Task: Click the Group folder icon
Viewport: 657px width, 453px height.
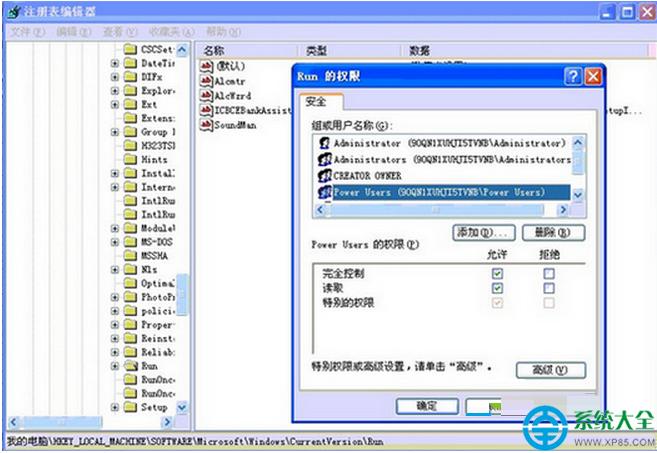Action: pos(131,132)
